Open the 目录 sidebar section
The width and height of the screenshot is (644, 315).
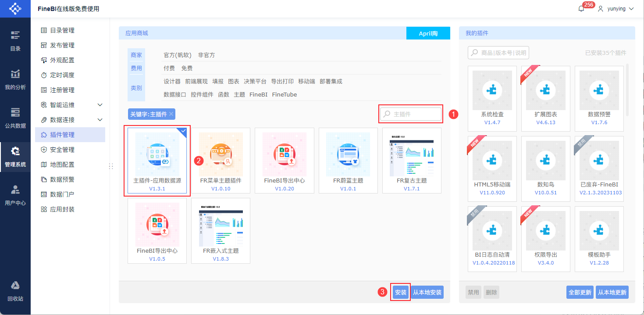tap(15, 41)
